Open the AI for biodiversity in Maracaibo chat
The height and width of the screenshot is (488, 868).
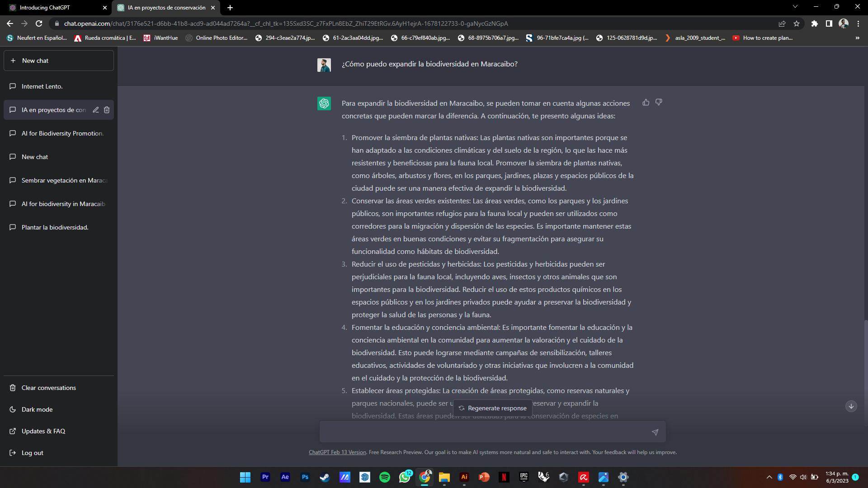pos(59,204)
